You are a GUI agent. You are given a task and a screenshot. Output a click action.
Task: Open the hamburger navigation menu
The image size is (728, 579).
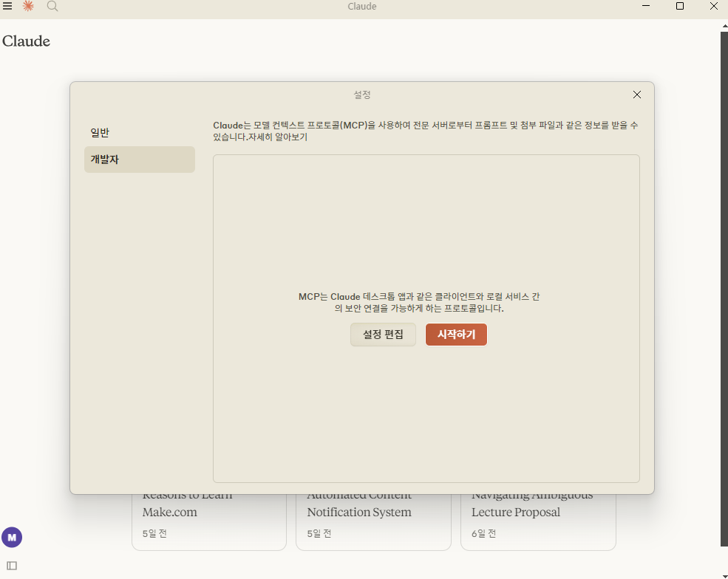(8, 7)
